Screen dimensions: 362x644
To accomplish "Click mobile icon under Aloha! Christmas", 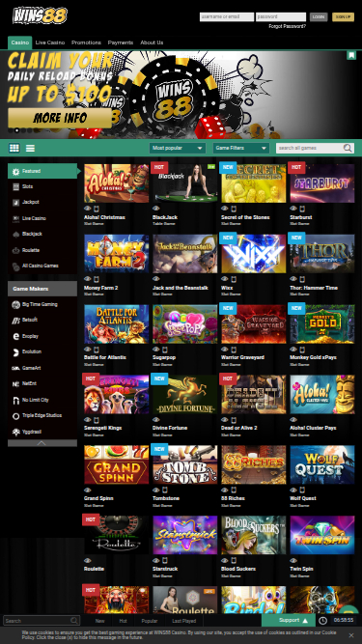I will (x=97, y=209).
